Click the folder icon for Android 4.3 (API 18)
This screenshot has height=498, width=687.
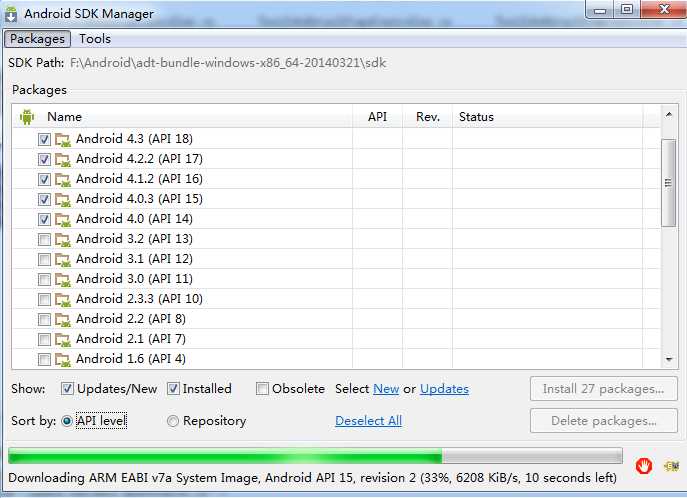[63, 140]
